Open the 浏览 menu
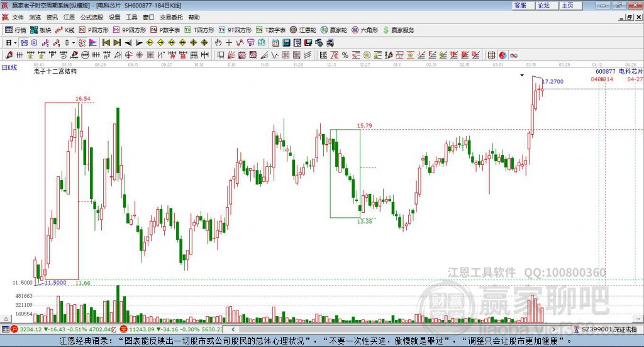 pos(35,17)
